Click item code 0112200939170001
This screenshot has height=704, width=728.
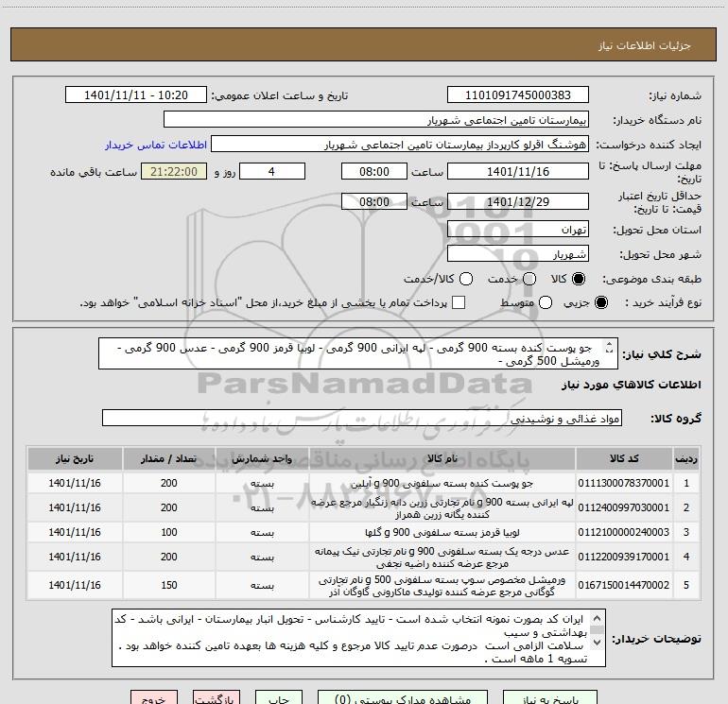coord(624,557)
